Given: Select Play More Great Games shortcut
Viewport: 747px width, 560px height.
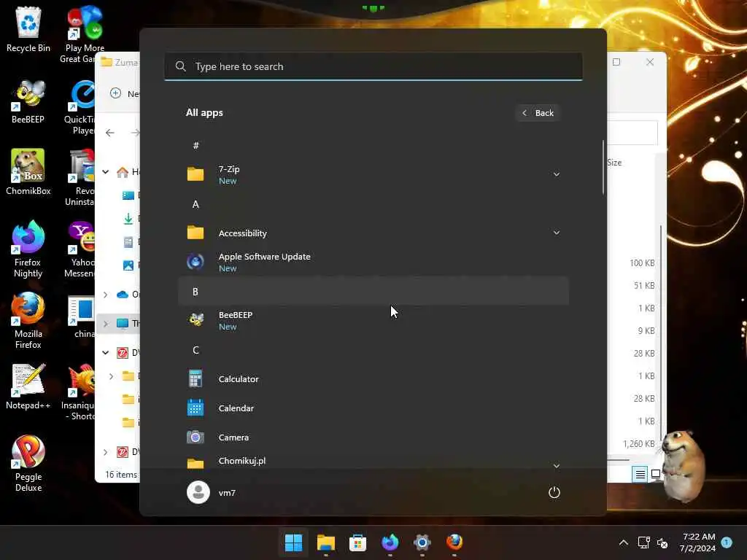Looking at the screenshot, I should tap(85, 34).
